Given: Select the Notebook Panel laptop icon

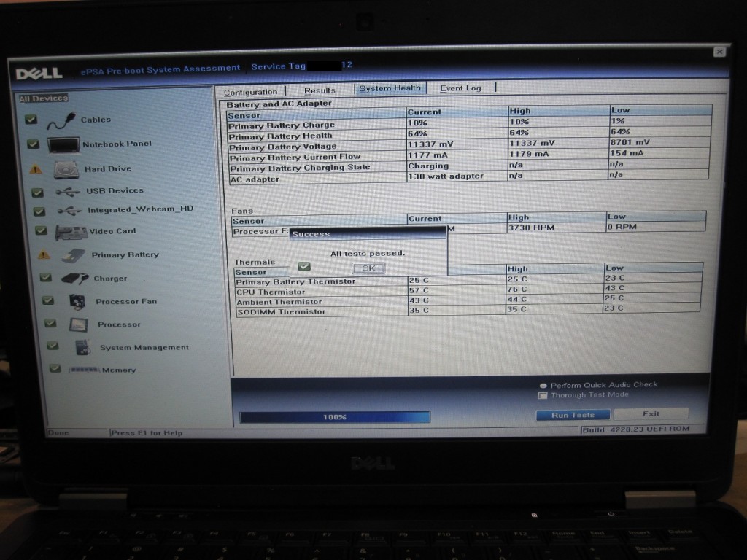Looking at the screenshot, I should coord(63,145).
